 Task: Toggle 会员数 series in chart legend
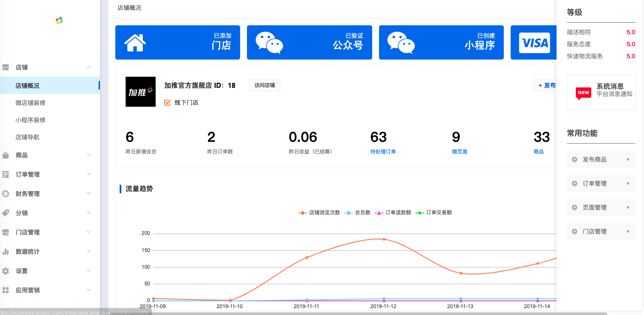pyautogui.click(x=357, y=213)
